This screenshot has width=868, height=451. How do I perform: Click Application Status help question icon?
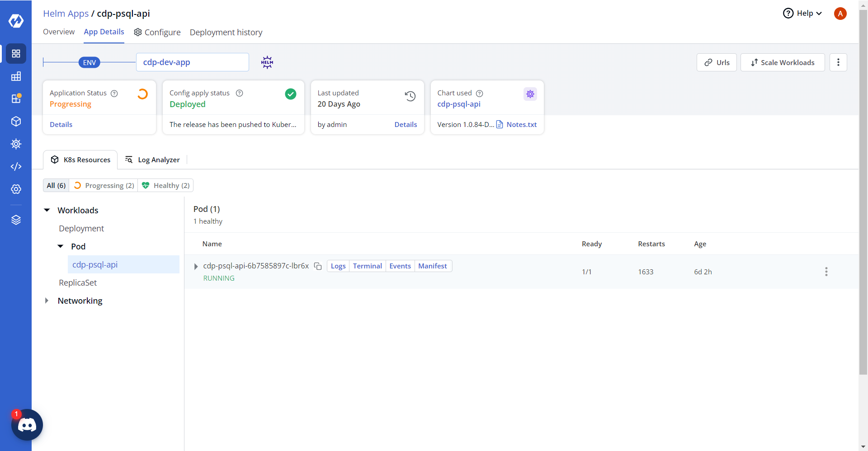pos(114,94)
